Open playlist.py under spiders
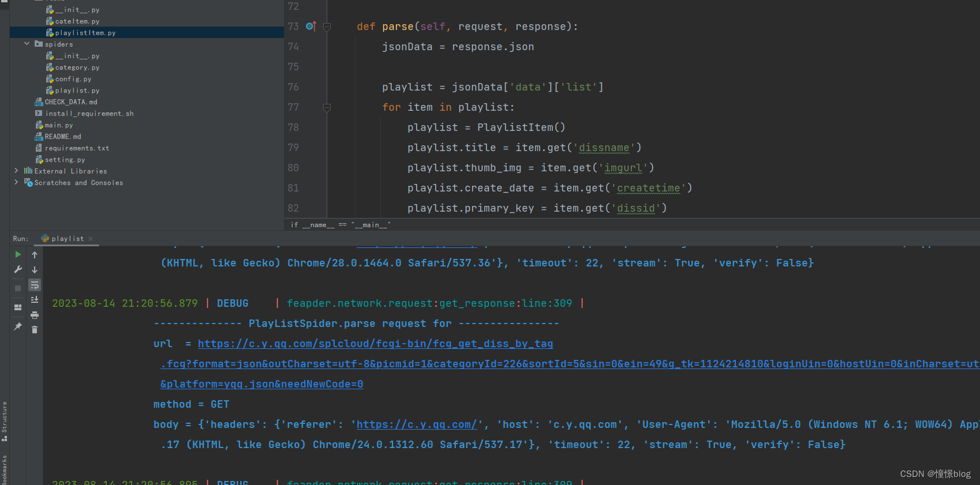The width and height of the screenshot is (980, 485). tap(77, 91)
